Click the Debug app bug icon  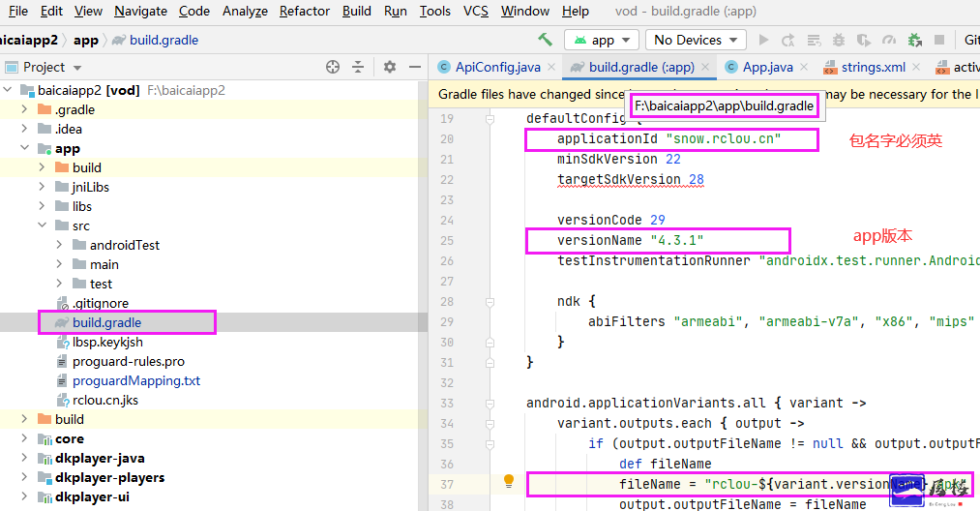pos(839,40)
